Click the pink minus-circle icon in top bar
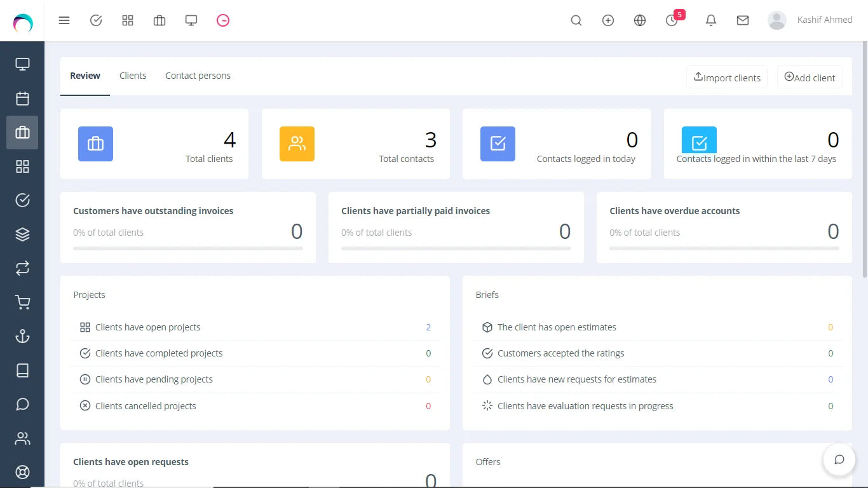The height and width of the screenshot is (488, 868). point(223,20)
